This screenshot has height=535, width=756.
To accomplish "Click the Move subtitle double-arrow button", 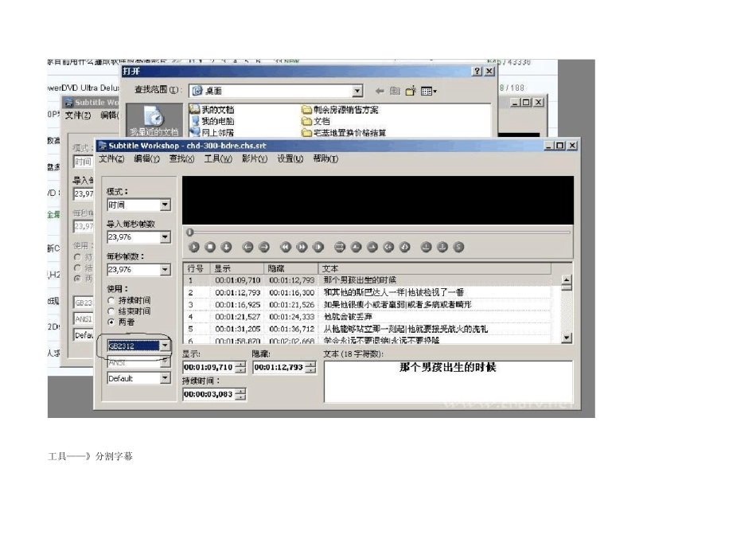I will click(x=340, y=247).
